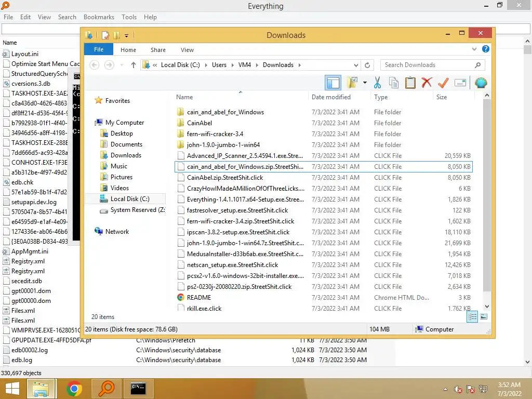Screen dimensions: 532x399
Task: Click the Everything search icon in taskbar
Action: (x=106, y=389)
